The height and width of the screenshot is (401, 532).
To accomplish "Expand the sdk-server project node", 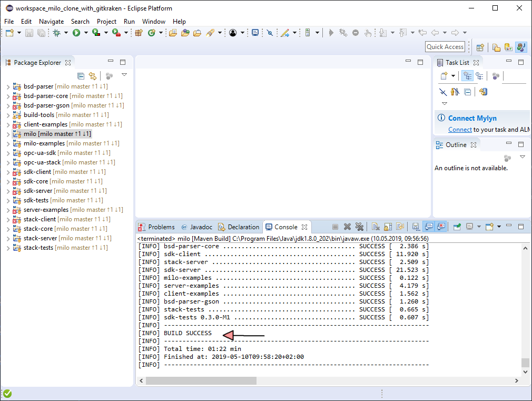I will [x=8, y=191].
